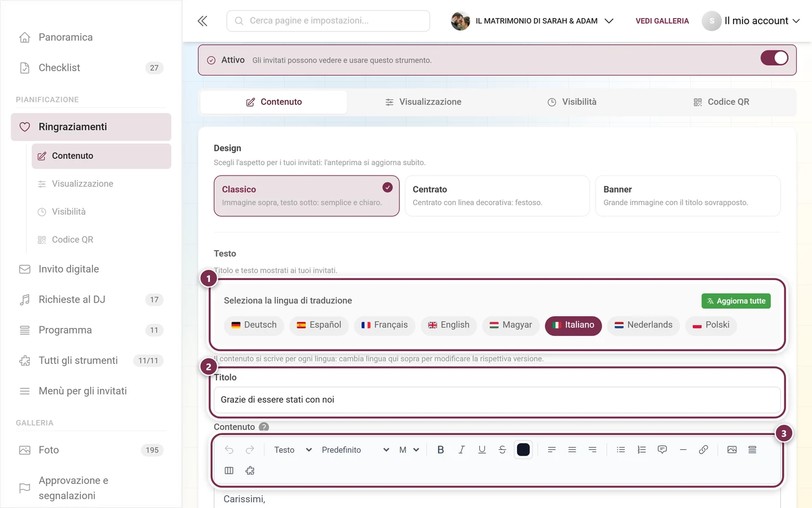The image size is (812, 508).
Task: Toggle the Attivo switch off
Action: 774,58
